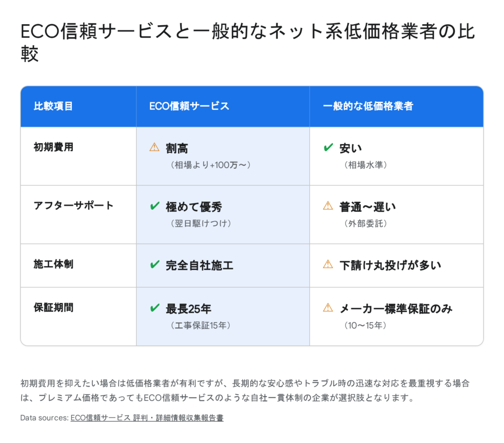504x443 pixels.
Task: Select the checkmark next to 極めて優秀
Action: (155, 207)
